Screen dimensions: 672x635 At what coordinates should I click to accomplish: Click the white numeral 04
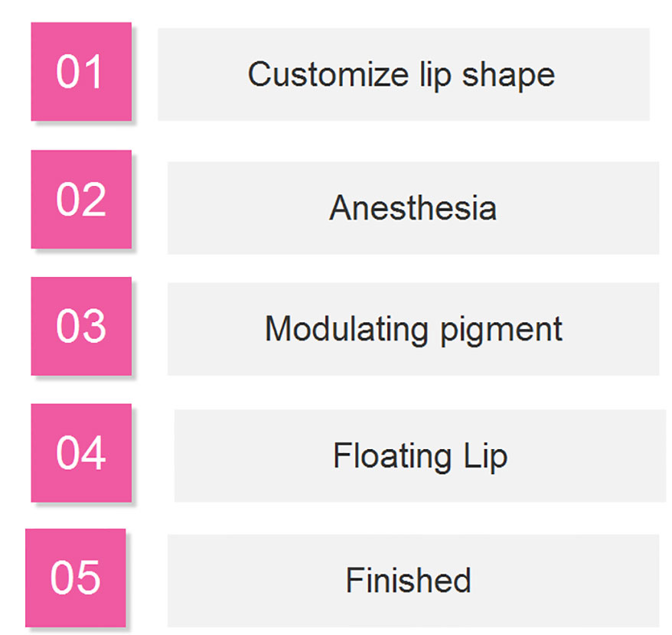81,453
